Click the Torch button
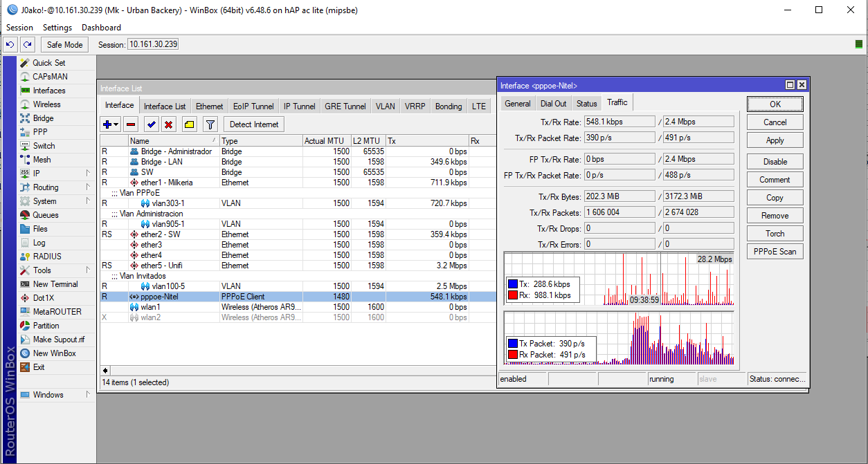This screenshot has height=464, width=868. (775, 234)
